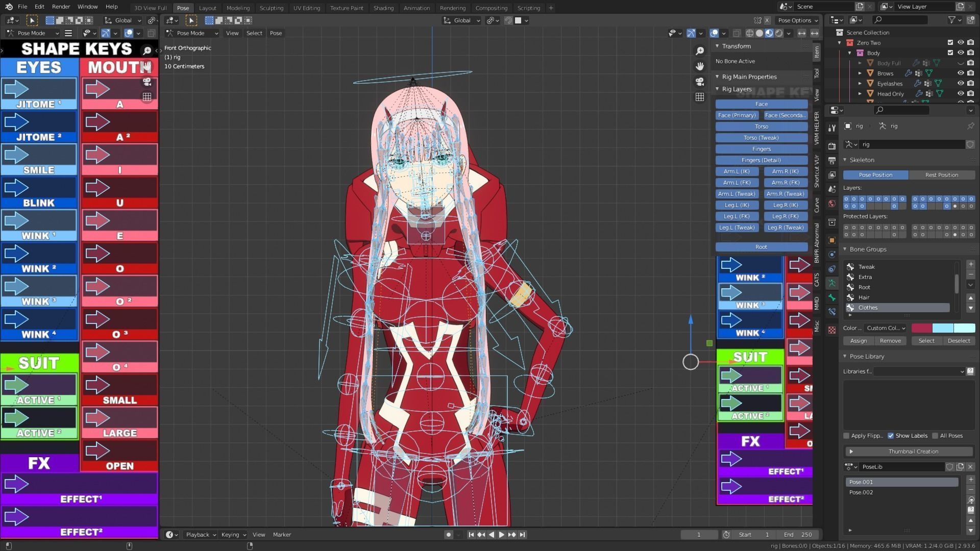980x551 pixels.
Task: Toggle viewport visibility of the Eyelashes object
Action: click(x=960, y=84)
